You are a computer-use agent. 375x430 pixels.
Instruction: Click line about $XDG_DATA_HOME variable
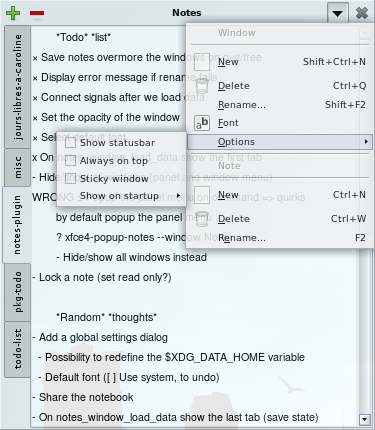(171, 358)
